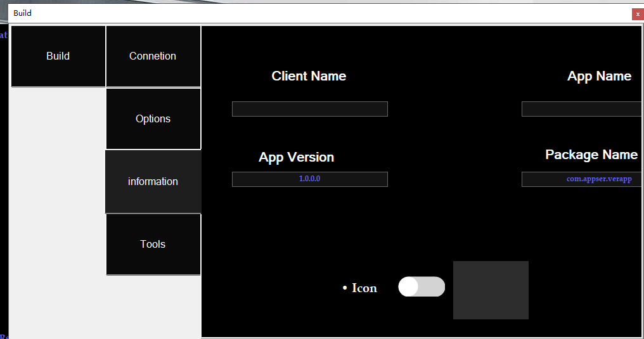Select the information tab
The image size is (644, 339).
coord(153,182)
